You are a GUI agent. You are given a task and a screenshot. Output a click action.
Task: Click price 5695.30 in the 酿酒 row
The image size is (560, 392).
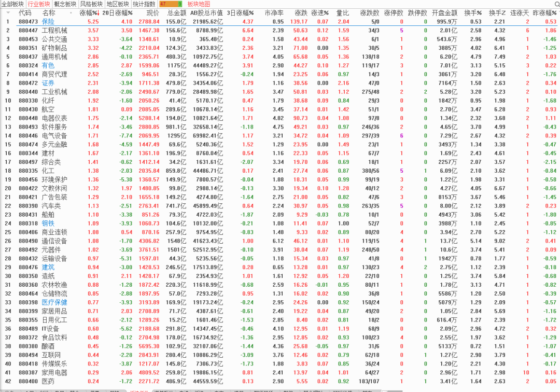(x=149, y=346)
